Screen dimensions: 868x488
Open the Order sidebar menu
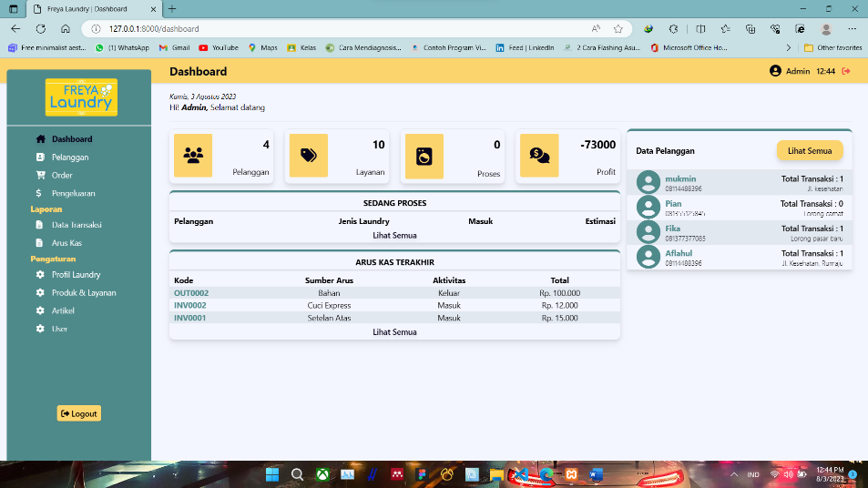62,175
